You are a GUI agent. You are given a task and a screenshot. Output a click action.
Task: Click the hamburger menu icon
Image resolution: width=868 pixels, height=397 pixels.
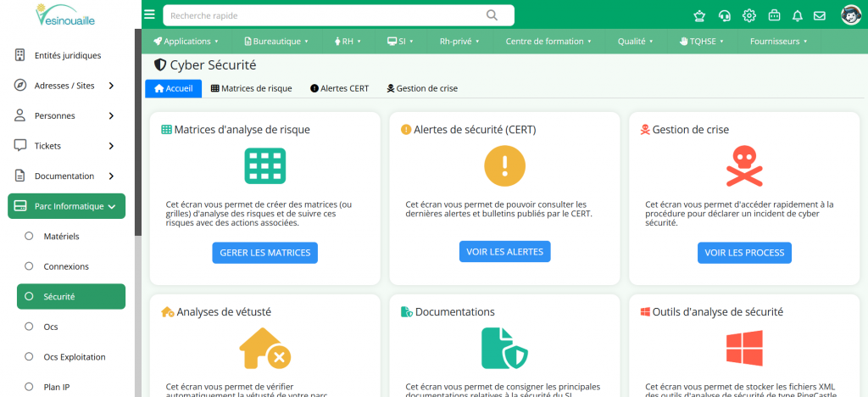click(150, 14)
